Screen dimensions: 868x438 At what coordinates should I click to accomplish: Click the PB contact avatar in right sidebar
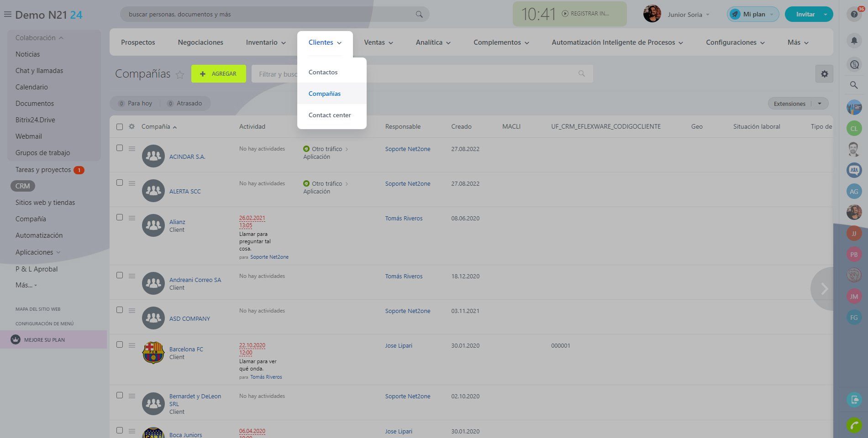click(854, 255)
